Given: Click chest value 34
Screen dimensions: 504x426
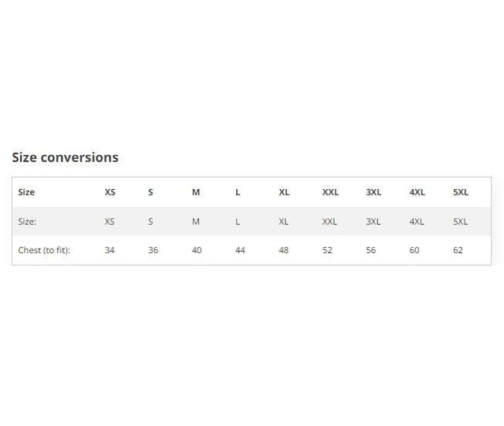Looking at the screenshot, I should (110, 250).
